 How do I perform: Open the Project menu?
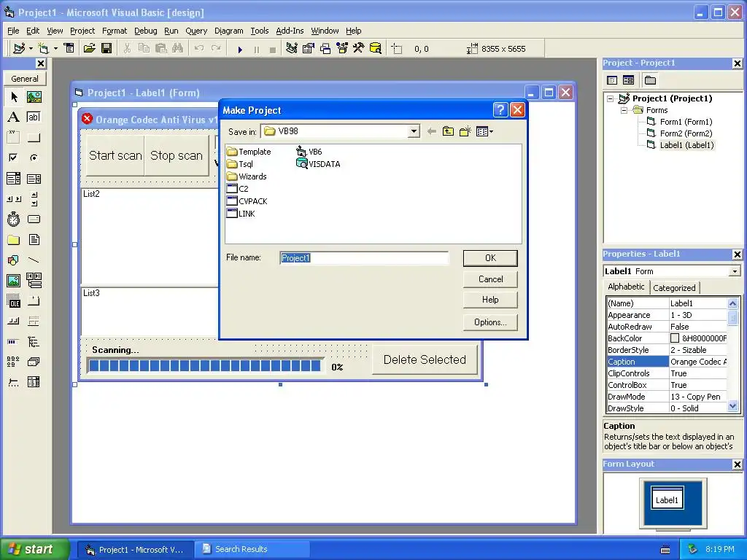[x=82, y=31]
